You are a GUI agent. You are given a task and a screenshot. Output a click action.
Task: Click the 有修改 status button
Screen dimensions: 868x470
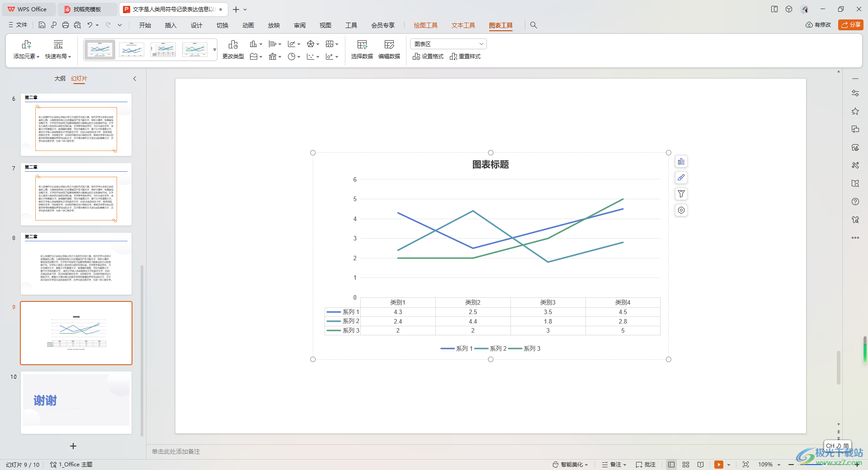[818, 25]
